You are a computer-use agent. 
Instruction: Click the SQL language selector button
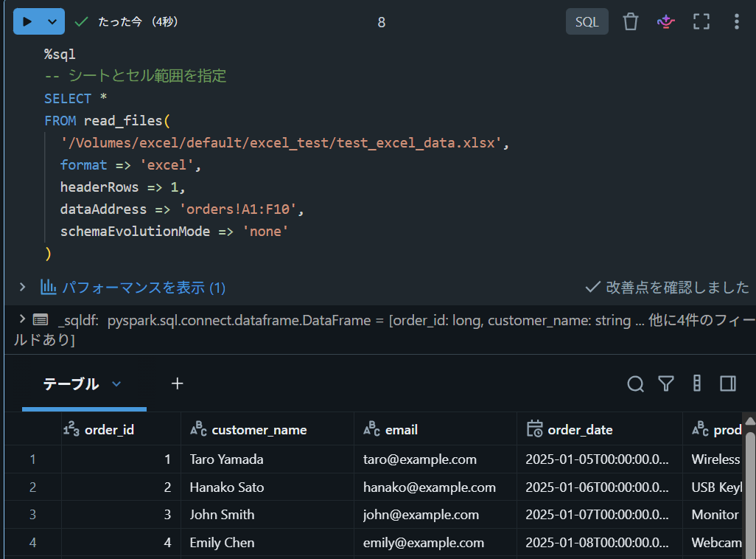[587, 21]
